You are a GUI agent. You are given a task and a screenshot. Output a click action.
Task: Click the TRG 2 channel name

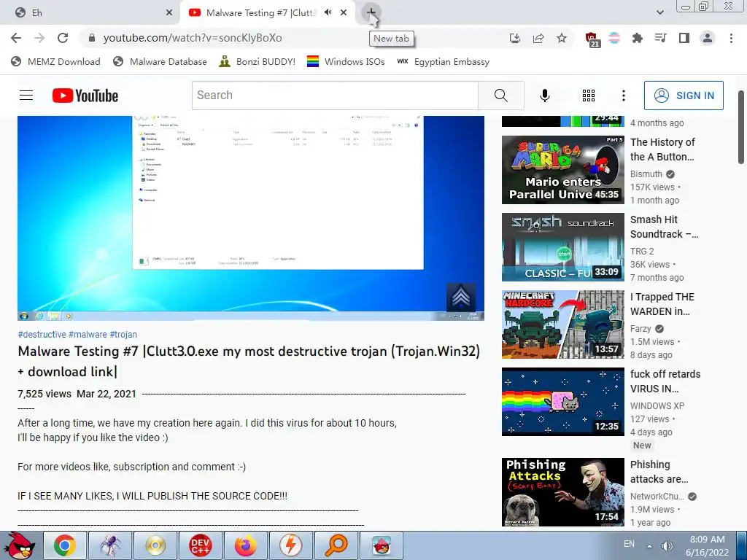[x=642, y=252]
